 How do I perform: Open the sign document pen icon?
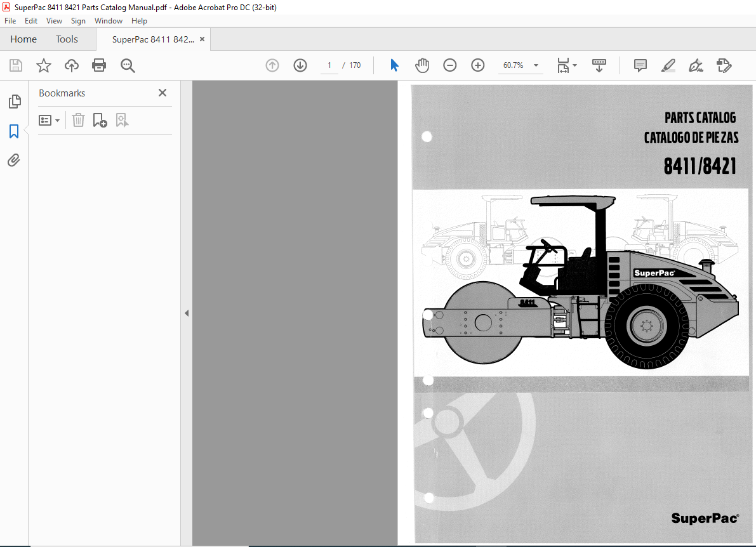pyautogui.click(x=696, y=65)
